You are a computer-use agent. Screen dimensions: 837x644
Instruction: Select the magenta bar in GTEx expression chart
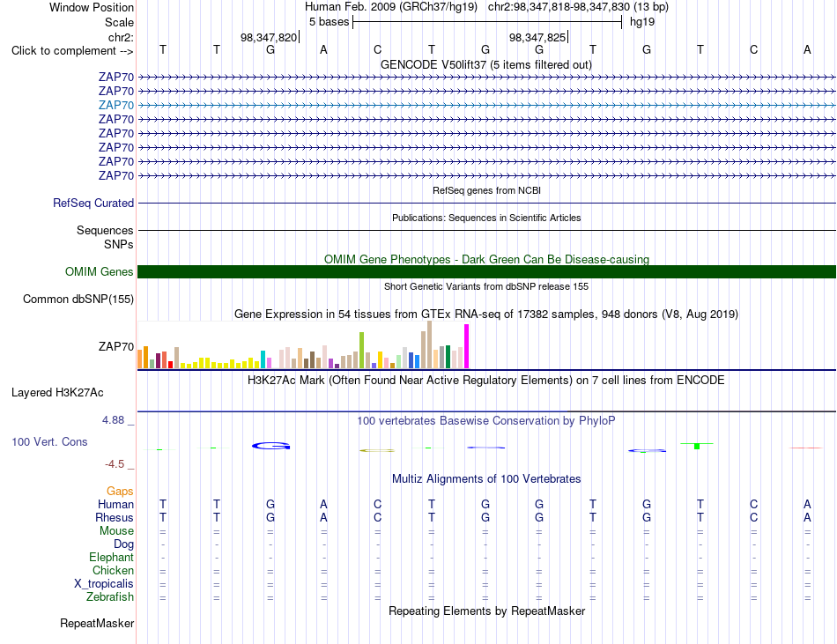[x=467, y=346]
